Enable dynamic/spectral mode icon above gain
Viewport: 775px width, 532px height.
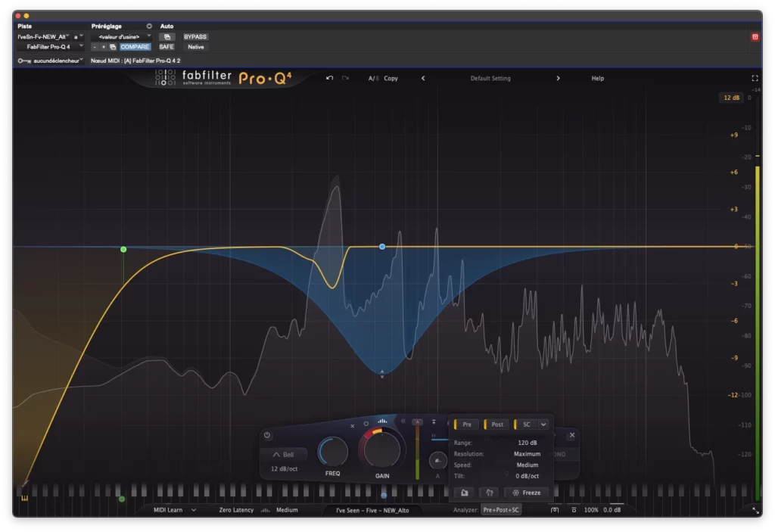[x=382, y=421]
